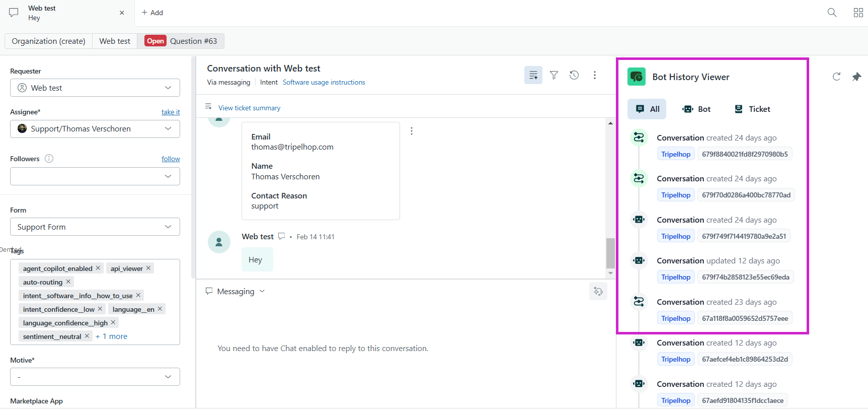Remove the sentiment__neutral tag
This screenshot has height=411, width=868.
click(x=87, y=336)
